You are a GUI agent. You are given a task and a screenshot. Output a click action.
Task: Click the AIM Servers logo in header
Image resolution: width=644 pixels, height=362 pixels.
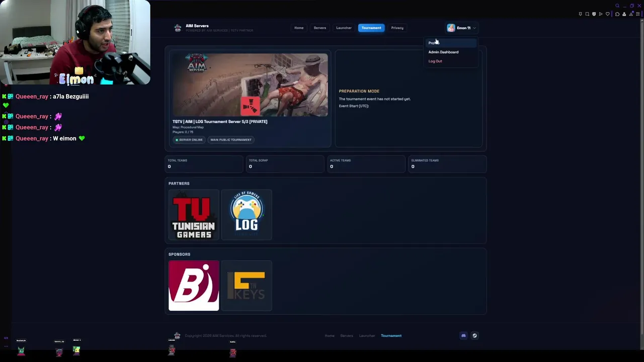178,28
